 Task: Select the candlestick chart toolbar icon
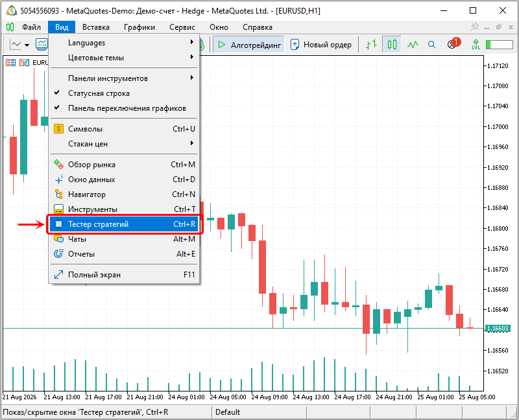tap(392, 44)
